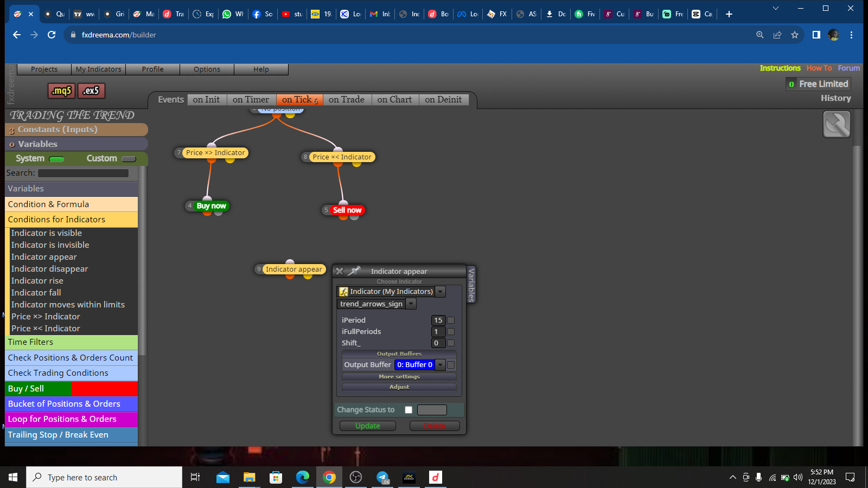
Task: Tick the Shift_ parameter checkbox
Action: [451, 343]
